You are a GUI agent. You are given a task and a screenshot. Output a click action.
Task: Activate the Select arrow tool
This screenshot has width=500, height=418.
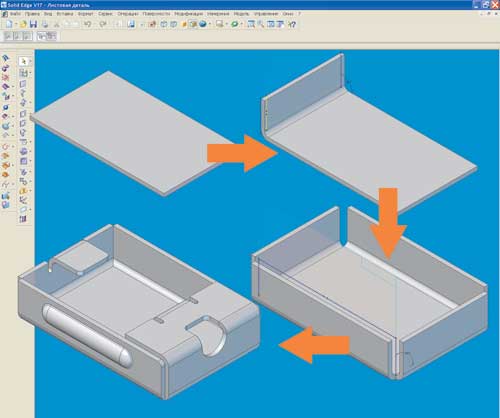click(x=23, y=61)
